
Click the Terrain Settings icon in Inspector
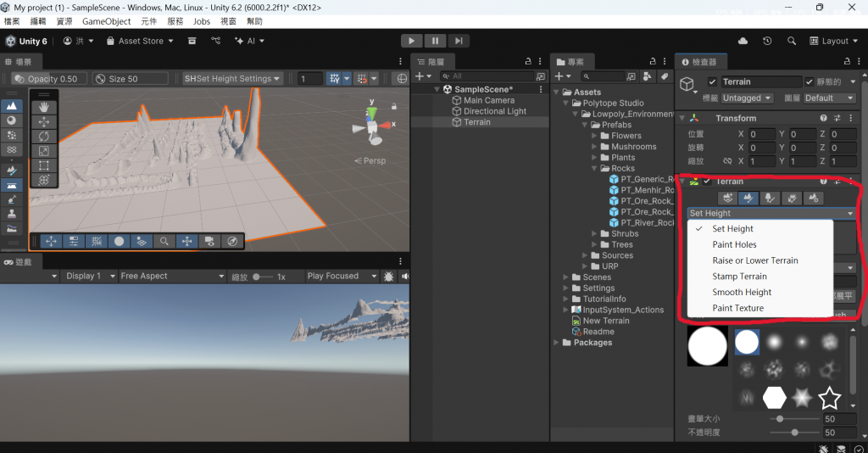pos(813,199)
